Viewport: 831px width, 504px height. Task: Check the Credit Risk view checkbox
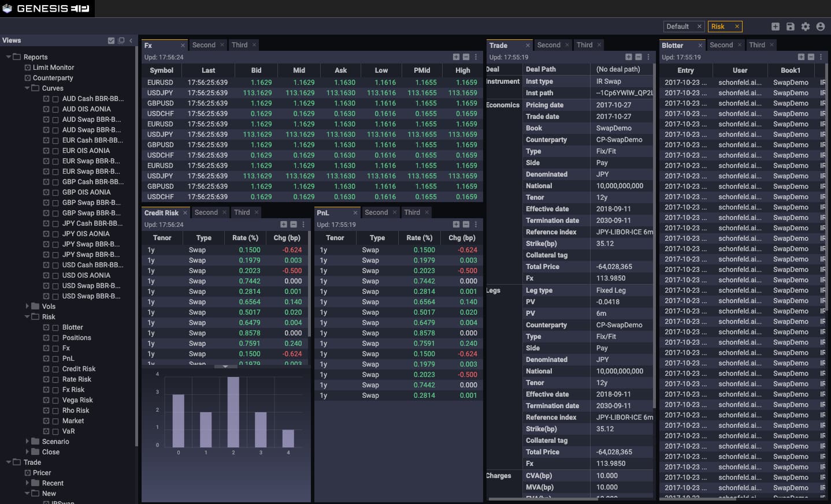[x=55, y=369]
